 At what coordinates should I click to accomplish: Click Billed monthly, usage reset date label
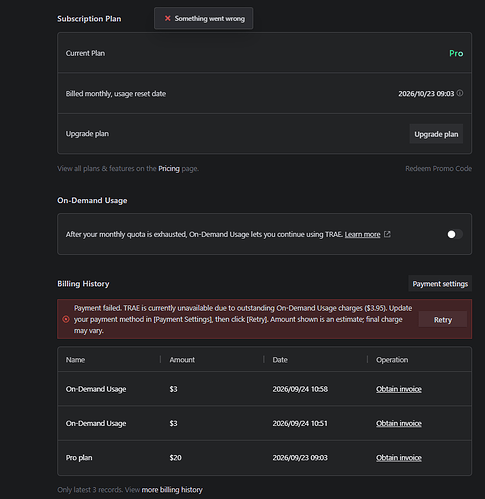pos(116,94)
